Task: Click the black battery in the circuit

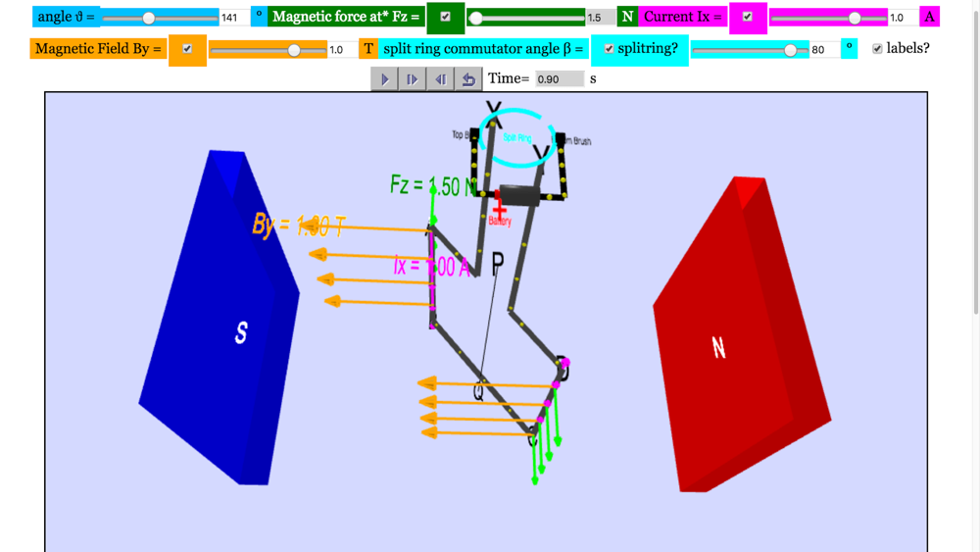Action: (x=519, y=195)
